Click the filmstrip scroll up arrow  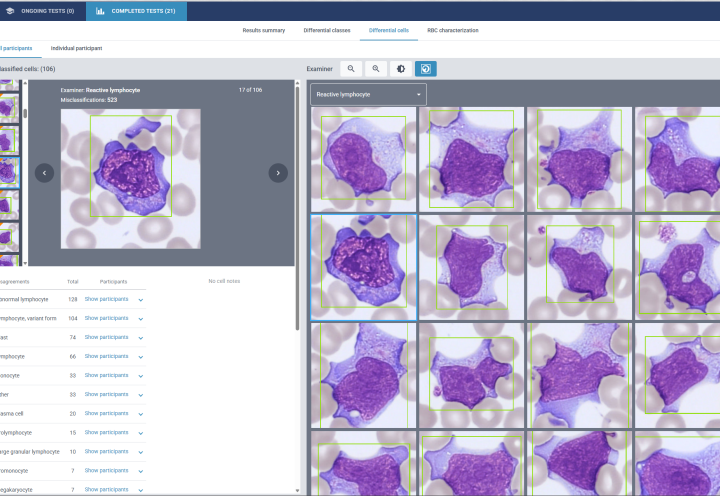25,83
